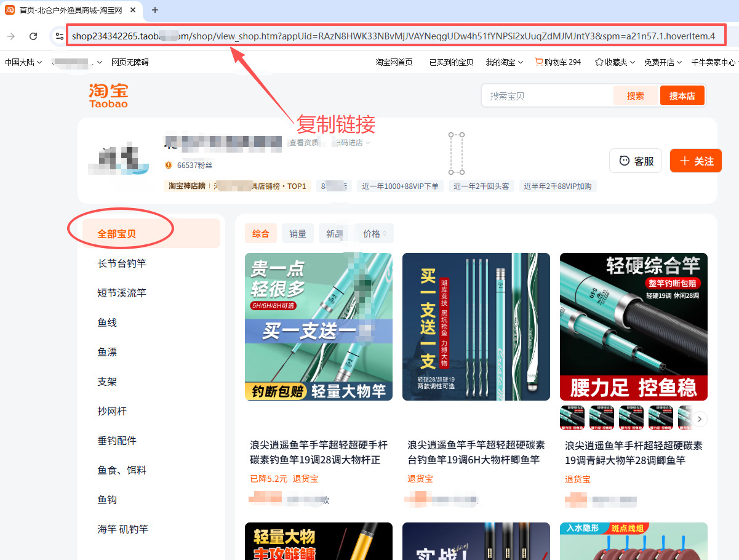Select 支架 category
This screenshot has height=560, width=739.
point(107,382)
